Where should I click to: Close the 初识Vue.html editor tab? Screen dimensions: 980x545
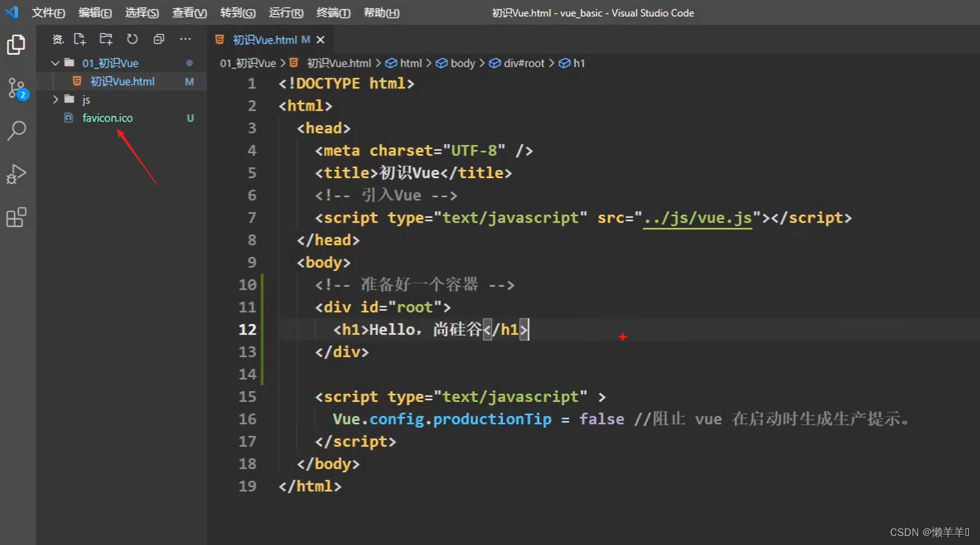(320, 40)
